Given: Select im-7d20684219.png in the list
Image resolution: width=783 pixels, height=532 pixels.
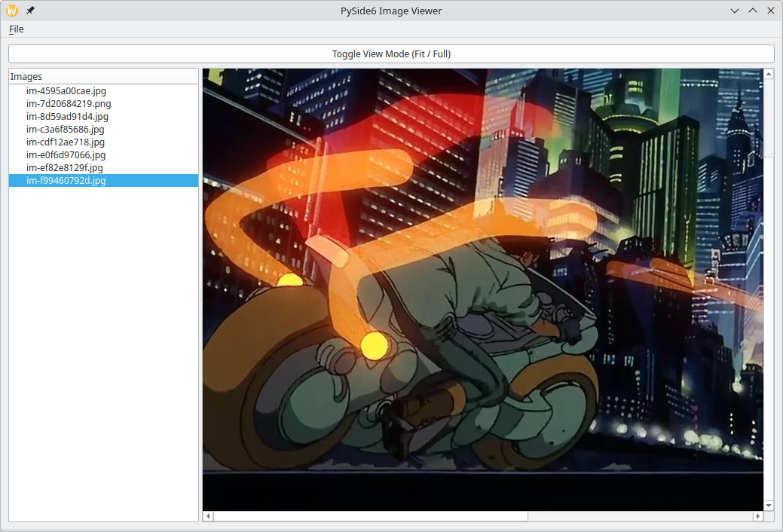Looking at the screenshot, I should coord(69,103).
